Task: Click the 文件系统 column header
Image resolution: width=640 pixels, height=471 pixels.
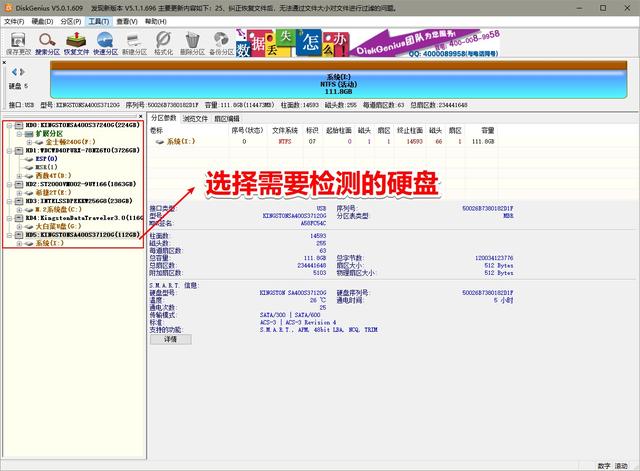Action: pyautogui.click(x=285, y=131)
